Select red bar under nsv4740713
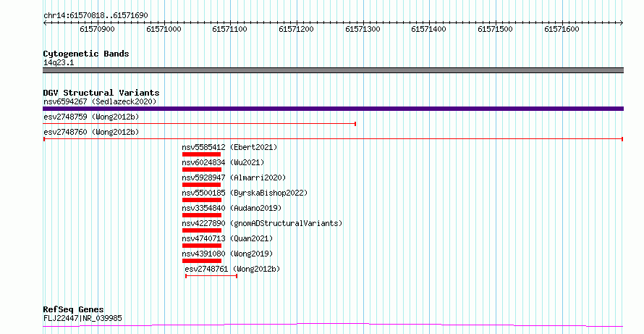 tap(202, 246)
